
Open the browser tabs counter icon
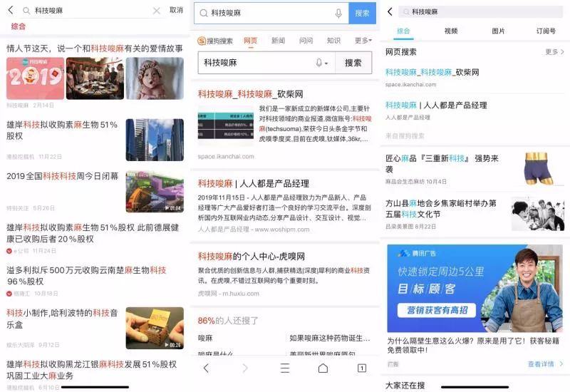(362, 368)
